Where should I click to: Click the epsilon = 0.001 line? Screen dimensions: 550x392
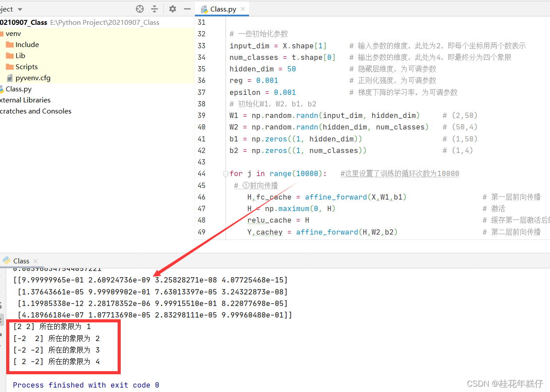click(x=263, y=92)
